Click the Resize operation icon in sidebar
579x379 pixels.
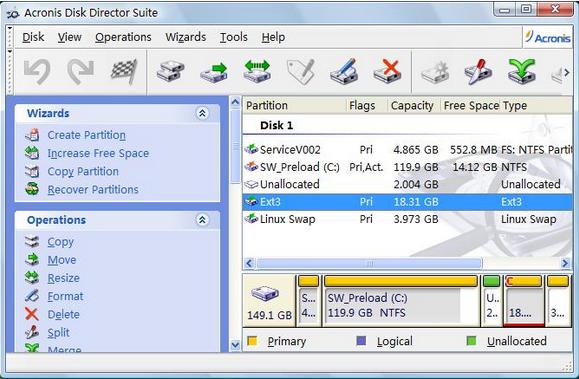pos(32,278)
